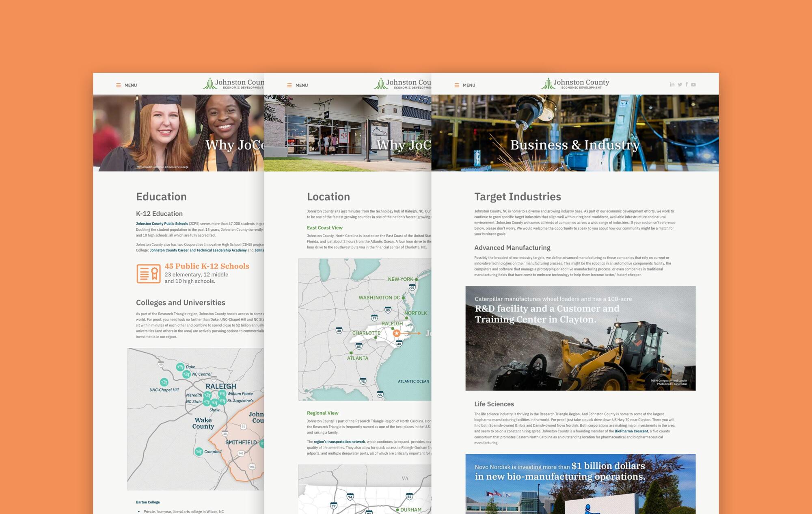Open the LinkedIn social icon
The width and height of the screenshot is (812, 514).
(672, 85)
